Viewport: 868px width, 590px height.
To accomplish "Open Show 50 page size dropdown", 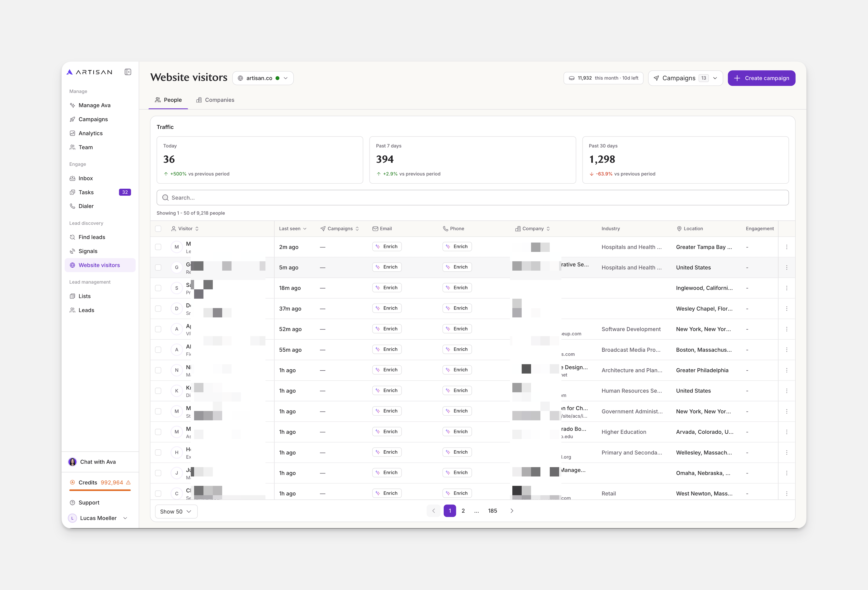I will coord(176,511).
